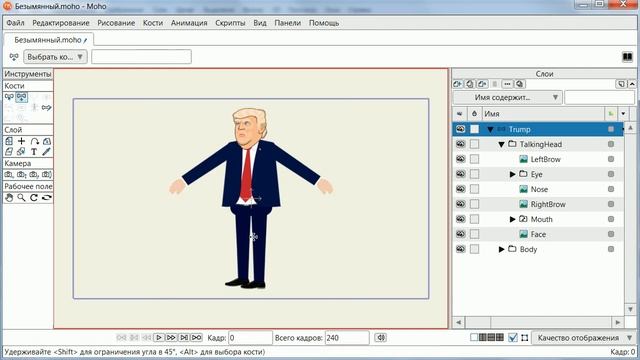Select the Pan Workspace hand tool
The width and height of the screenshot is (640, 360).
pos(9,198)
